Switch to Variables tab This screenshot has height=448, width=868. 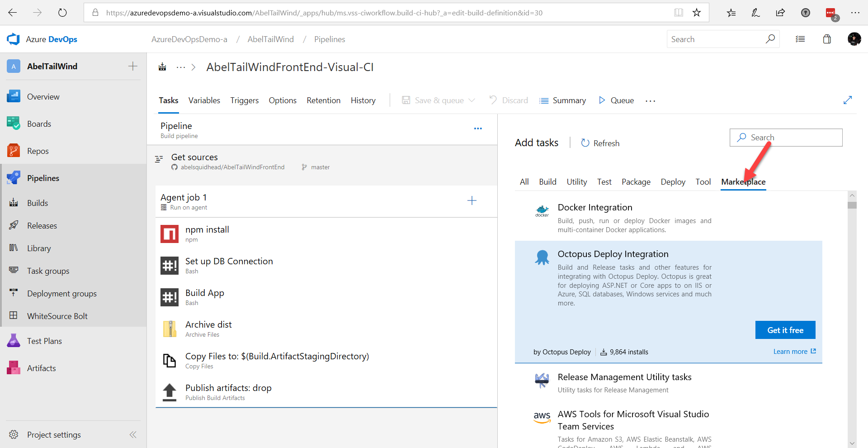[204, 100]
